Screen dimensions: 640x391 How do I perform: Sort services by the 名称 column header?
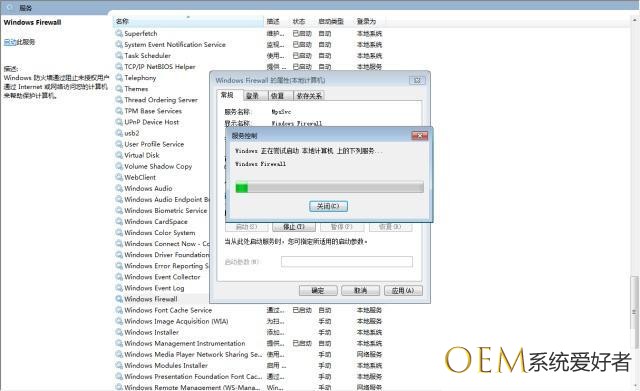pos(188,21)
